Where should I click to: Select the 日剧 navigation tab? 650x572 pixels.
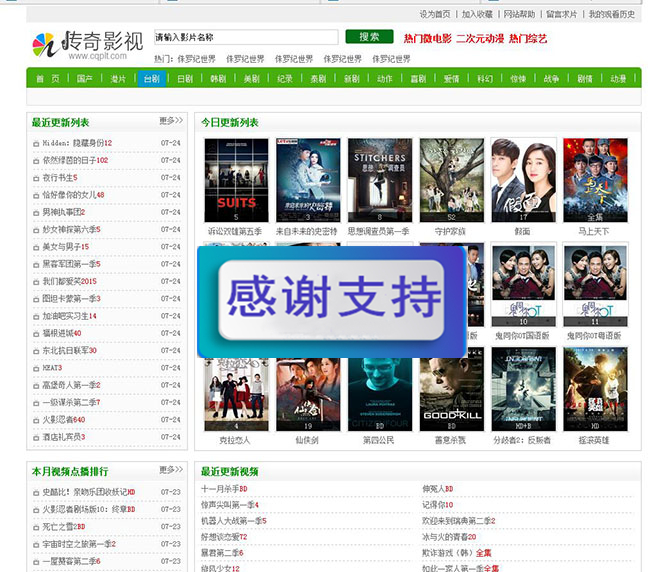(x=185, y=78)
